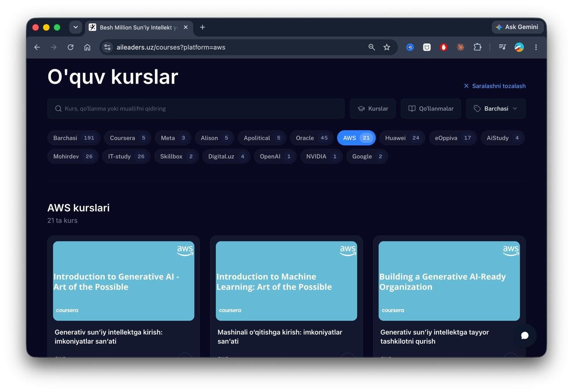Screen dimensions: 573x392
Task: Open the browser home page
Action: coord(87,47)
